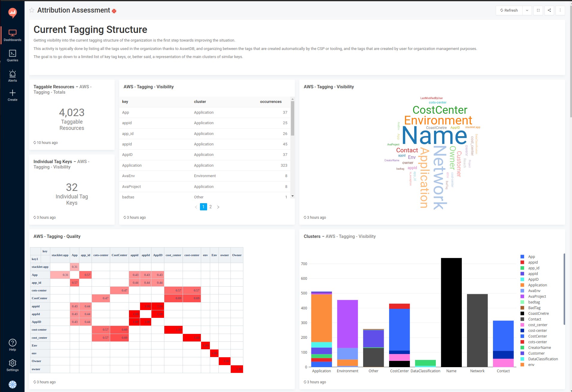
Task: Enter fullscreen mode with the expand icon
Action: coord(538,10)
